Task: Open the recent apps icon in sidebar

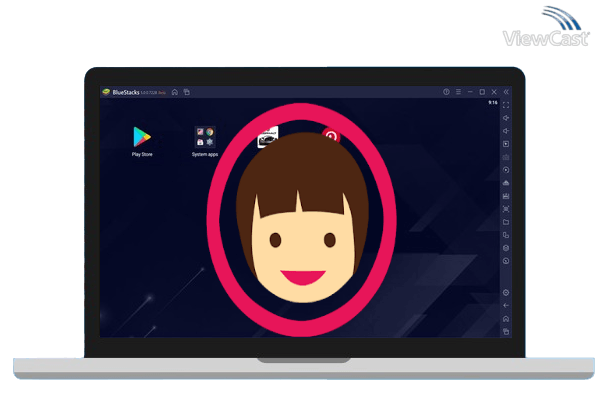Action: [x=506, y=331]
